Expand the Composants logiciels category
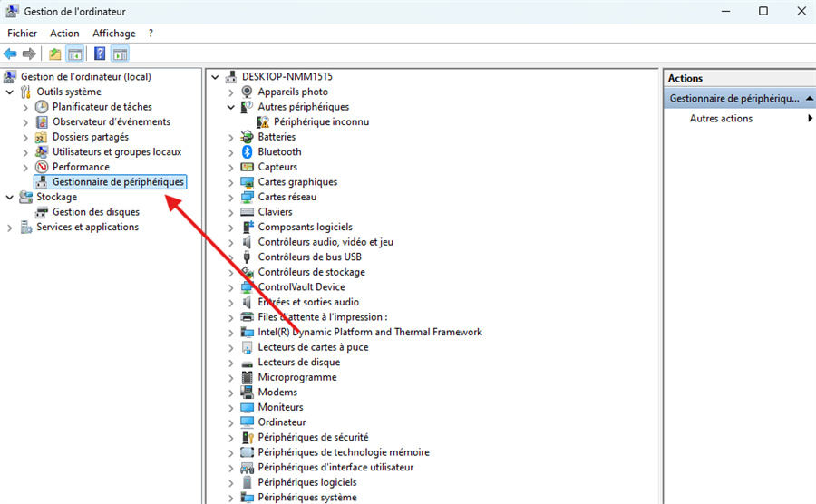Viewport: 816px width, 504px height. click(231, 228)
